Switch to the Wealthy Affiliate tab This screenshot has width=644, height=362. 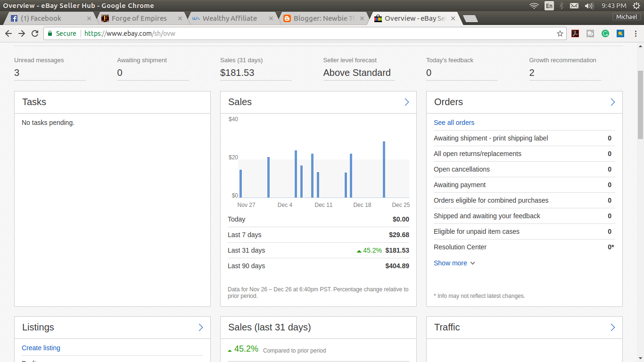click(232, 18)
